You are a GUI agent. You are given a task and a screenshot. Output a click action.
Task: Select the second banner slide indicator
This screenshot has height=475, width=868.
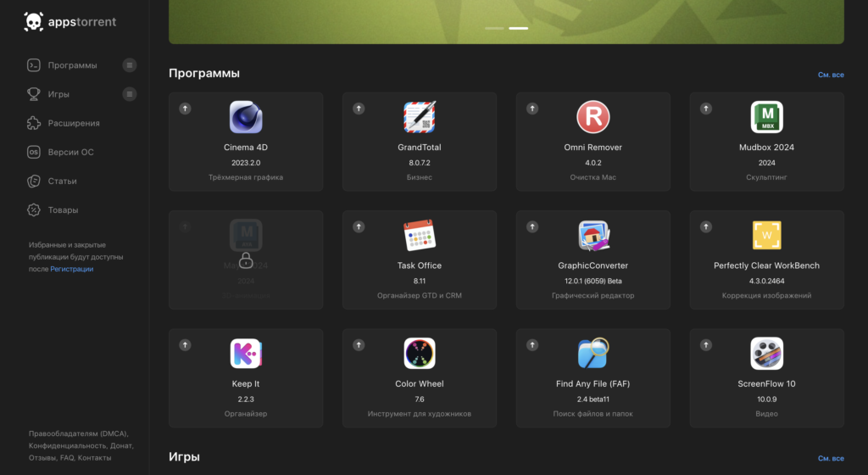tap(518, 28)
